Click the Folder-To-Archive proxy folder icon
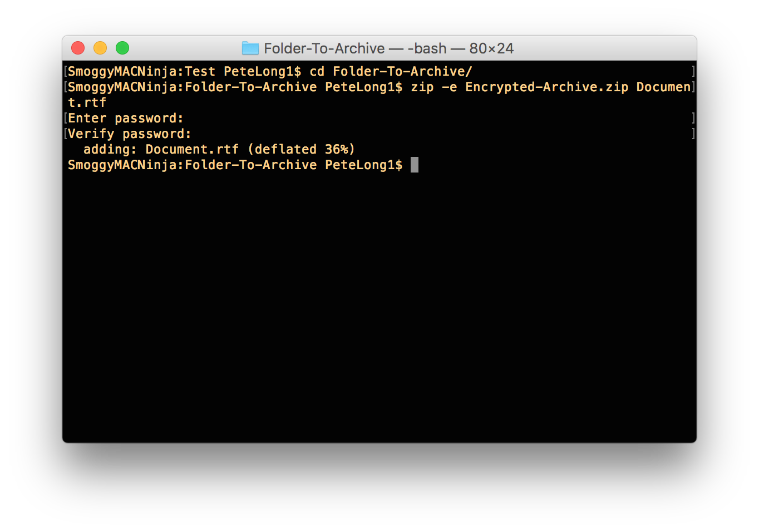 [250, 48]
